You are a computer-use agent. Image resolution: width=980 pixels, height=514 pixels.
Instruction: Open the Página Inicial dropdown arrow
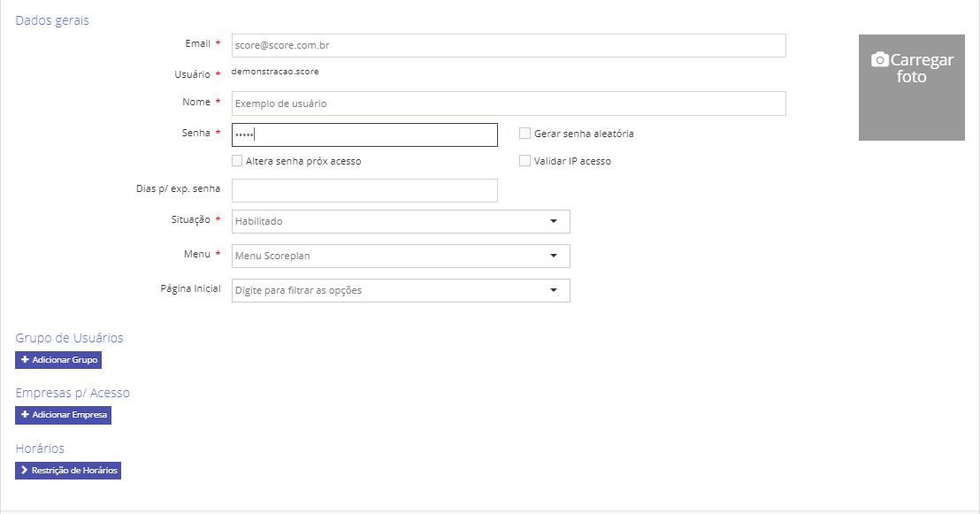tap(554, 290)
